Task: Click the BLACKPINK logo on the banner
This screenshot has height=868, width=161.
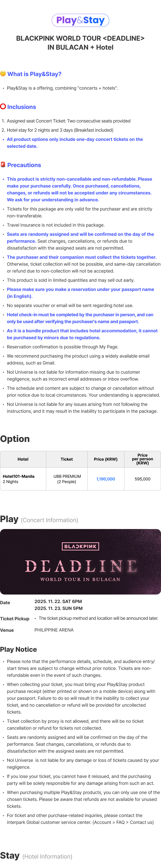Action: tap(80, 546)
